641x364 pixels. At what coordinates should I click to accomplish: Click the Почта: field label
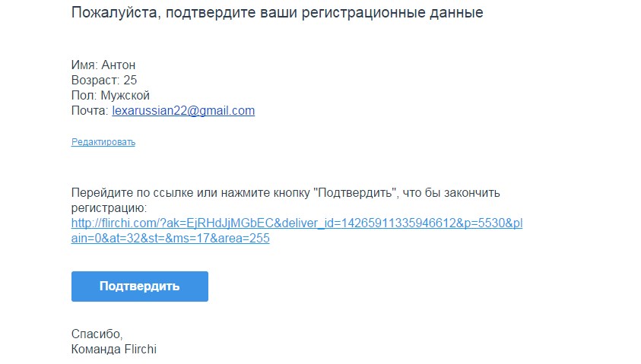pyautogui.click(x=90, y=111)
